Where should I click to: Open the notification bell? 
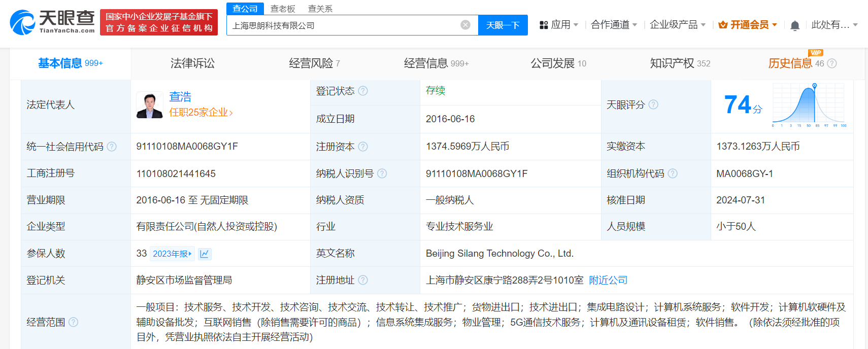coord(795,25)
